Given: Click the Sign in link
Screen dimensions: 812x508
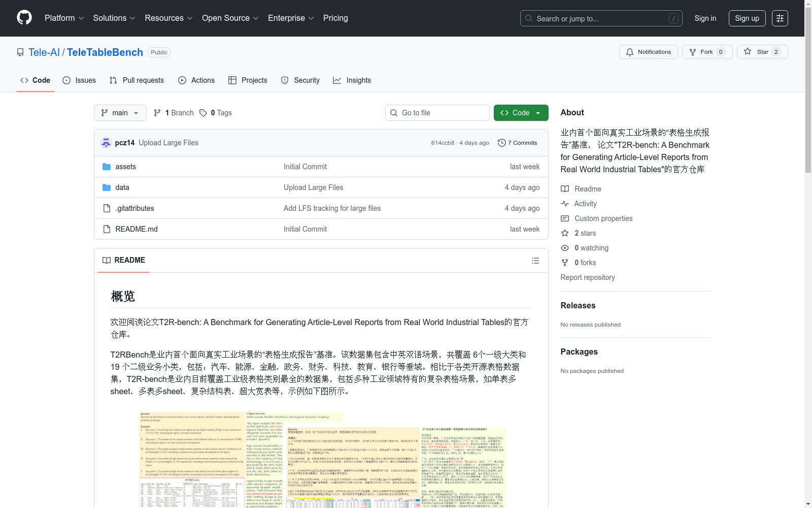Looking at the screenshot, I should pyautogui.click(x=705, y=18).
